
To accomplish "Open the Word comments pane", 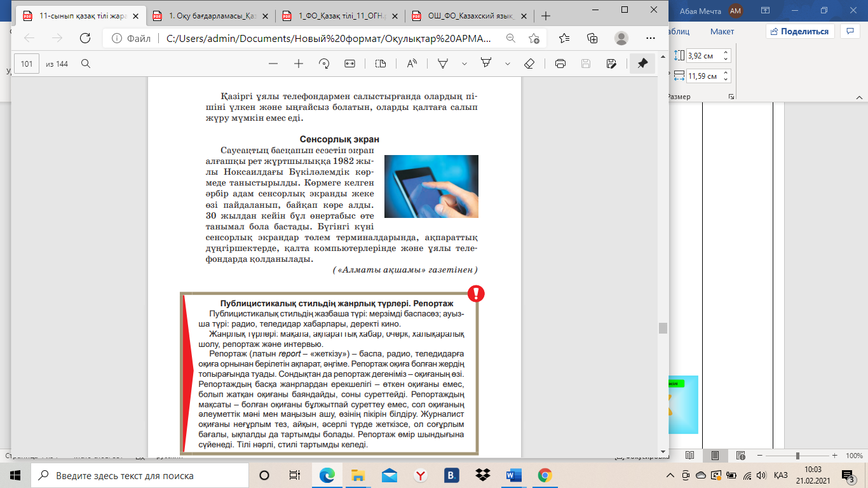I will click(x=850, y=31).
